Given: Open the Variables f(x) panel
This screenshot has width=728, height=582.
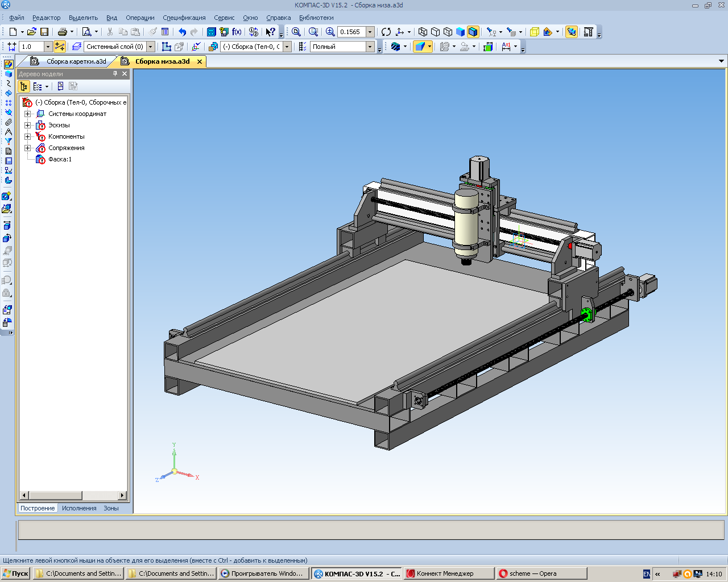Looking at the screenshot, I should pos(237,32).
